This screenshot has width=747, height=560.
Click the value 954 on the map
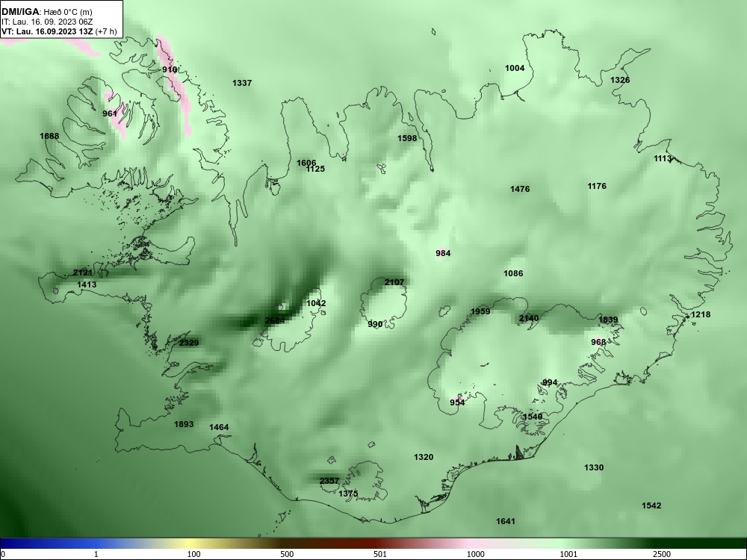pos(457,403)
